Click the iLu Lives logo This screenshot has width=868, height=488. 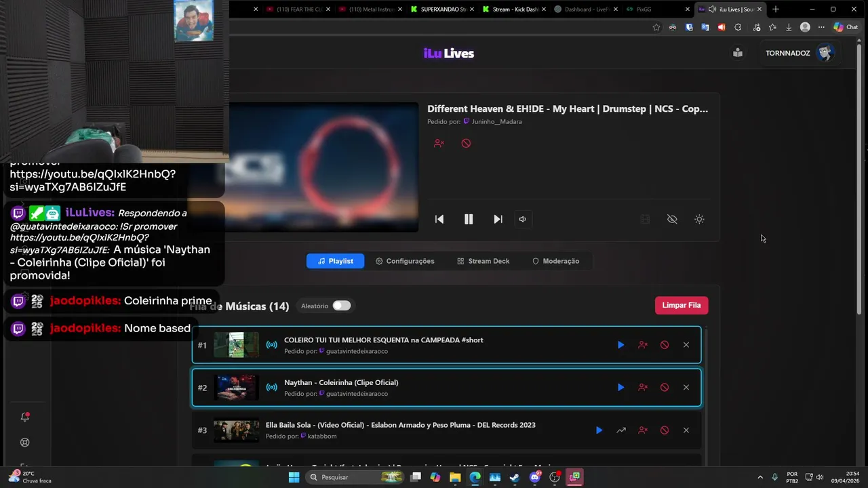coord(449,54)
